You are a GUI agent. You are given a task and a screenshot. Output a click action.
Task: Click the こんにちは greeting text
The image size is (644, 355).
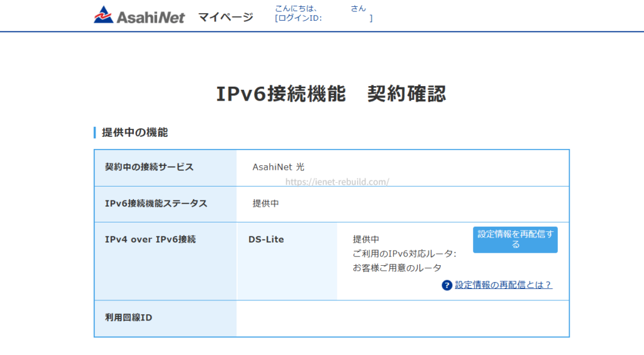[296, 8]
